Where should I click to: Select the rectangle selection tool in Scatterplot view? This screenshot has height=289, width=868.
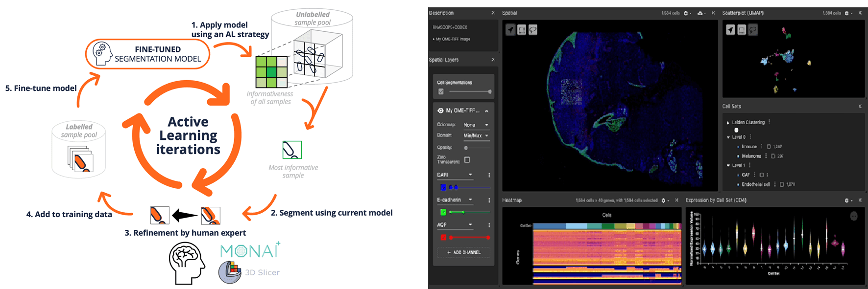742,30
